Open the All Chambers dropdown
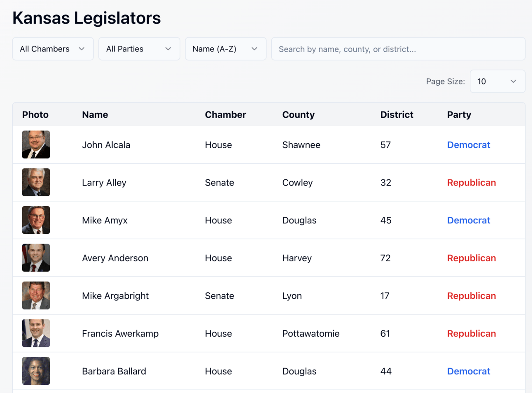The height and width of the screenshot is (393, 532). [53, 49]
